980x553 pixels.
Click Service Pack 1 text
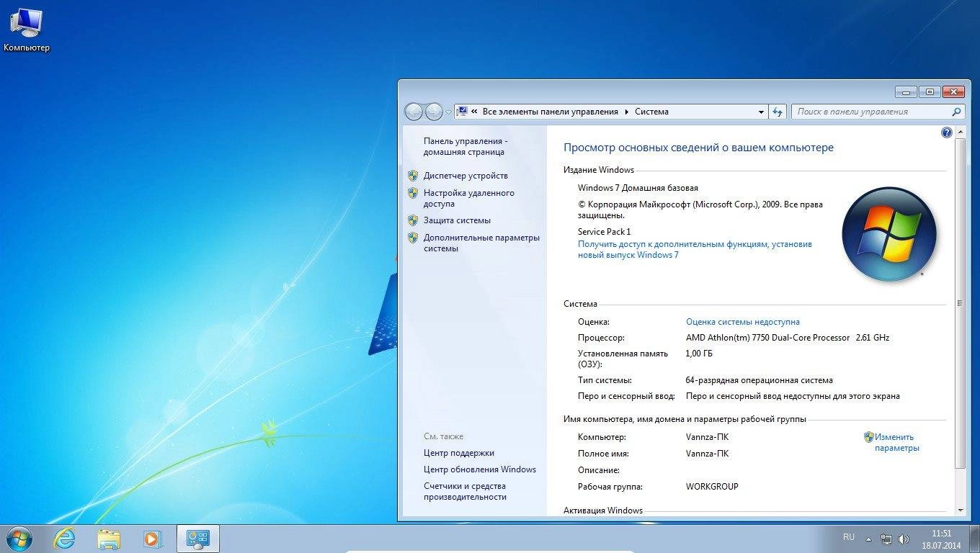tap(604, 232)
